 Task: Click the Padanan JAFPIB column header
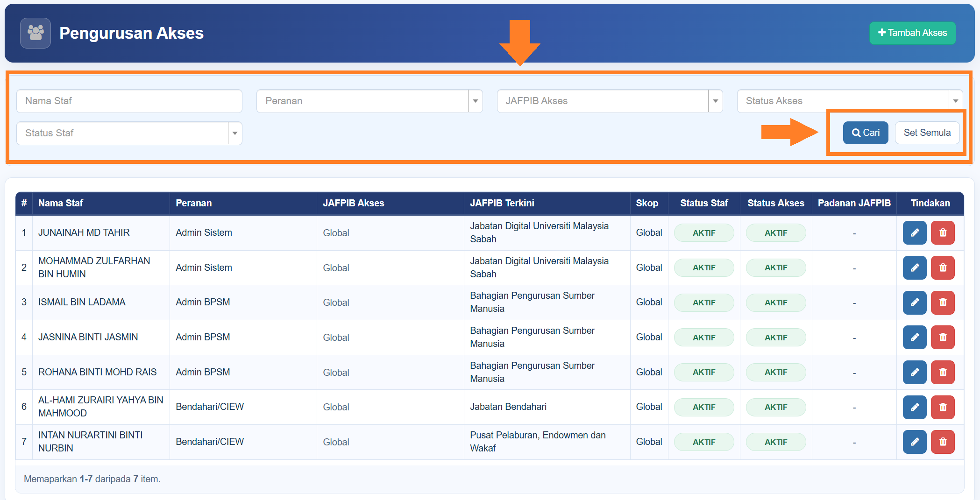click(x=854, y=203)
